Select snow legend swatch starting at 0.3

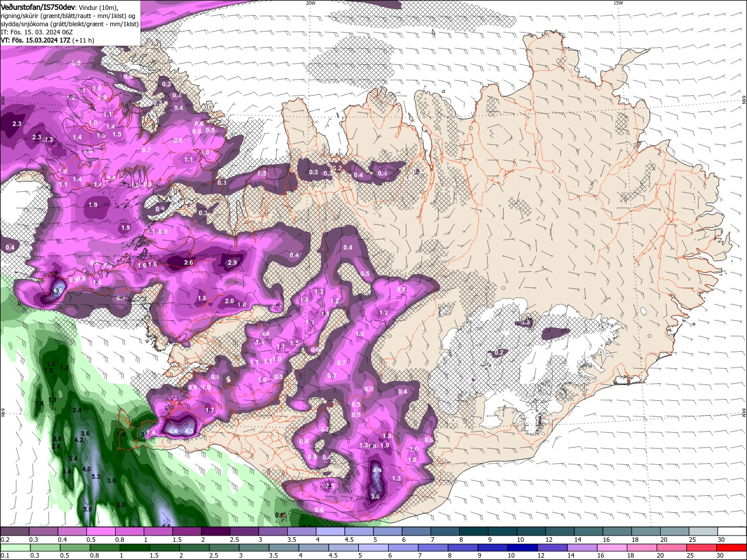[x=43, y=532]
